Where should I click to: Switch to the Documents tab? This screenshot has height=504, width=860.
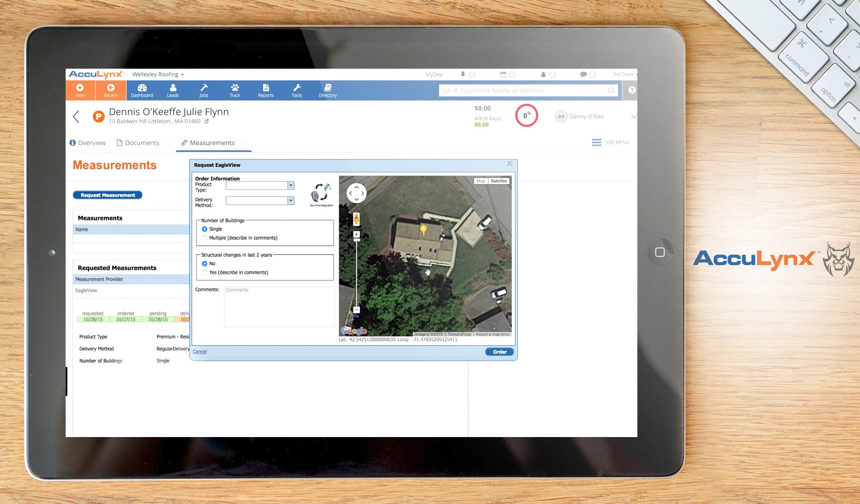pyautogui.click(x=142, y=143)
